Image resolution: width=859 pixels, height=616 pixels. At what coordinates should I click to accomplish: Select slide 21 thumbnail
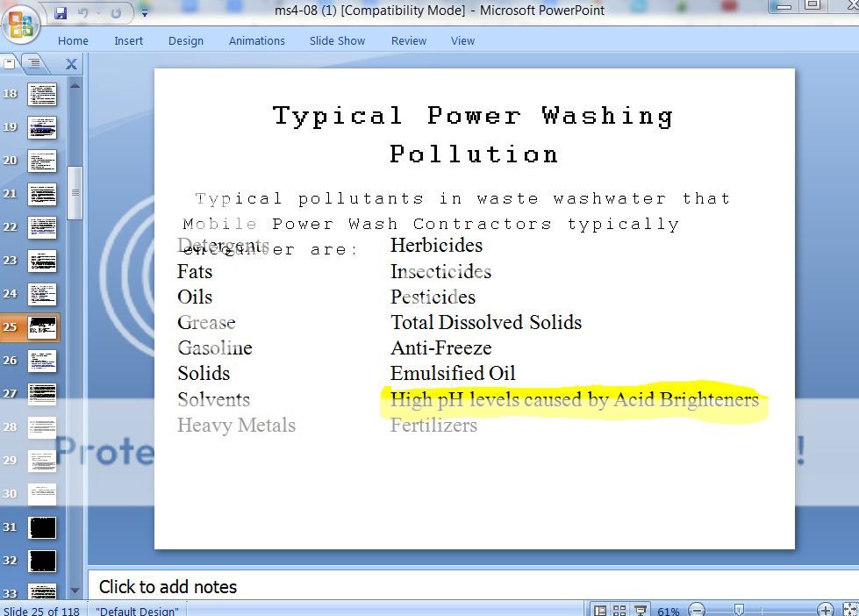42,194
